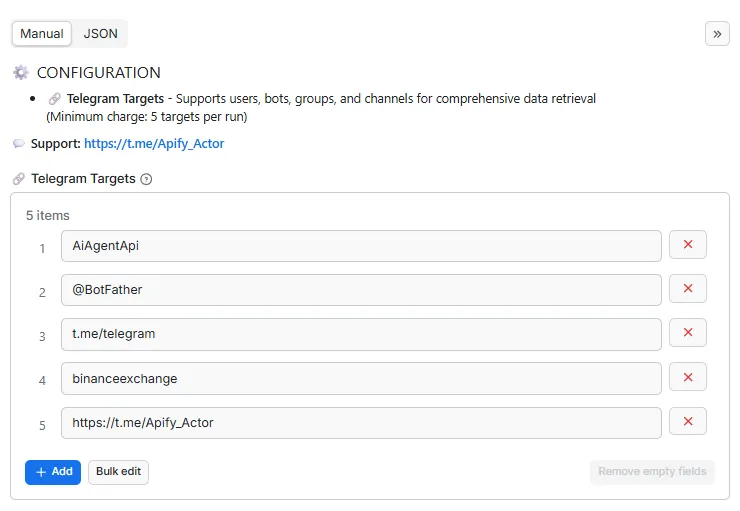This screenshot has width=740, height=511.
Task: Delete the binanceexchange entry
Action: click(x=688, y=377)
